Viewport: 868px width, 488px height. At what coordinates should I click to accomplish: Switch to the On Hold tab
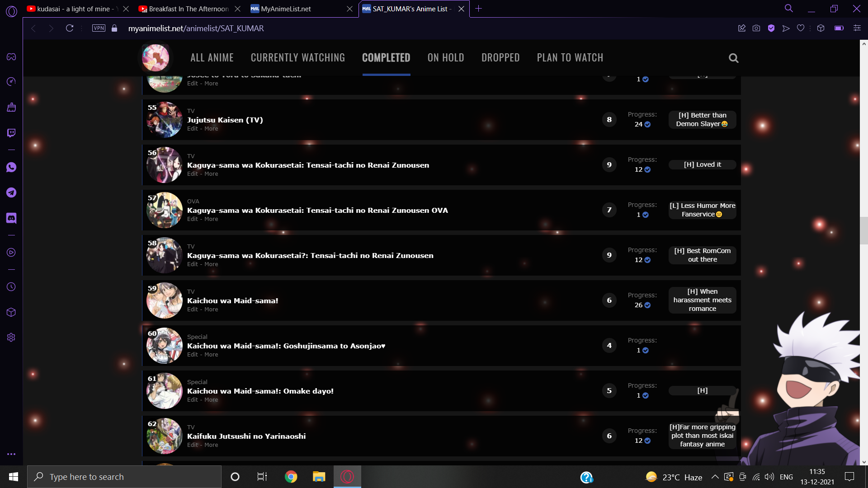446,58
